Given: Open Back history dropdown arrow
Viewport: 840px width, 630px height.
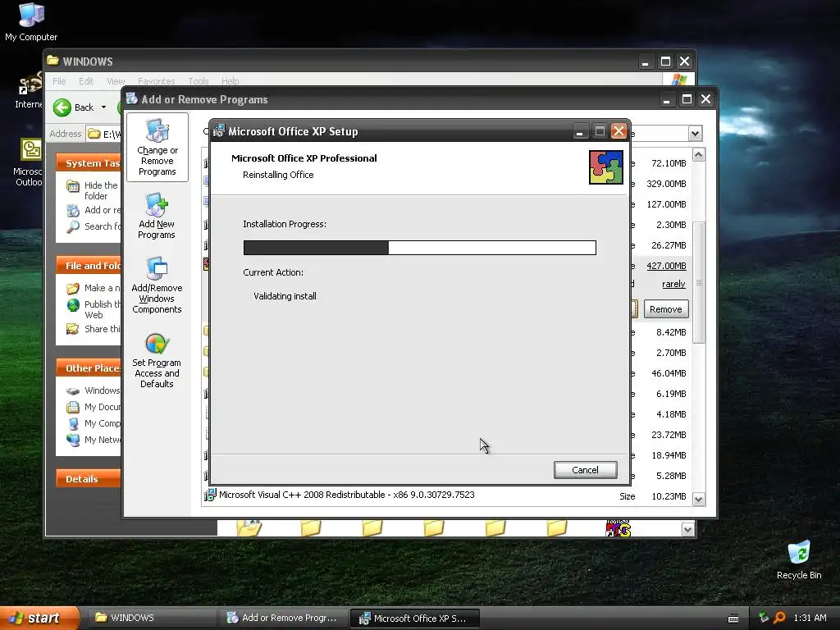Looking at the screenshot, I should click(103, 107).
